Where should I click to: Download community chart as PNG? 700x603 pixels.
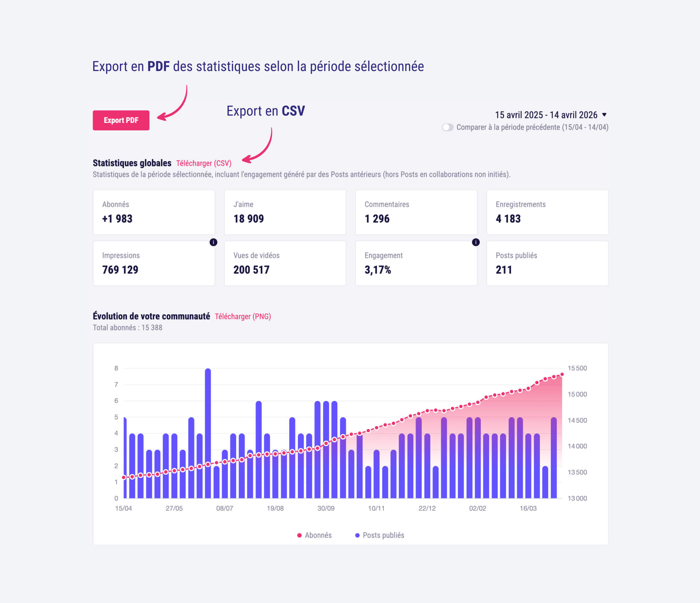coord(242,316)
